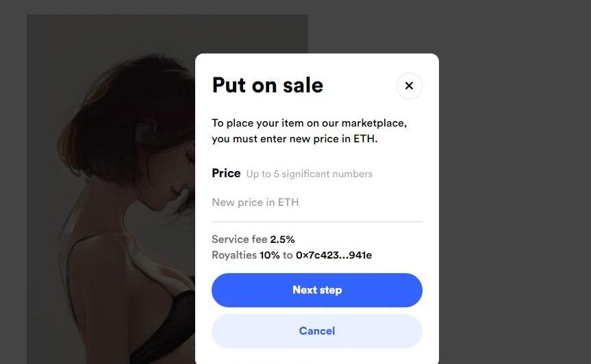Click the dimmed artwork image behind dialog

pyautogui.click(x=111, y=188)
